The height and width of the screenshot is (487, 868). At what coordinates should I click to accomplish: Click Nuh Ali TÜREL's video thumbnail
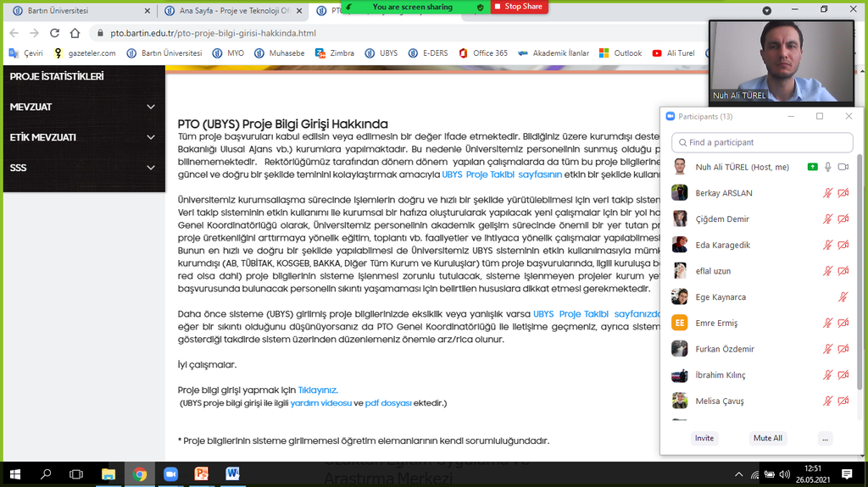pyautogui.click(x=782, y=62)
